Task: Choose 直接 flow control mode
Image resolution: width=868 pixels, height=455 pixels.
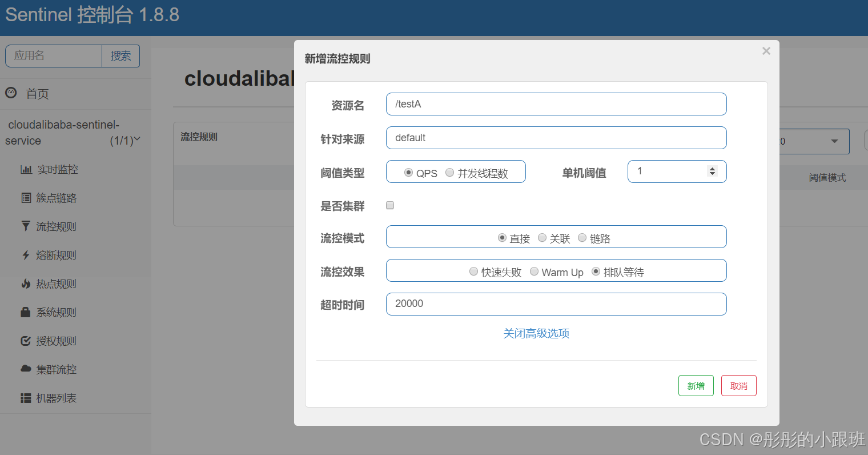Action: (x=502, y=238)
